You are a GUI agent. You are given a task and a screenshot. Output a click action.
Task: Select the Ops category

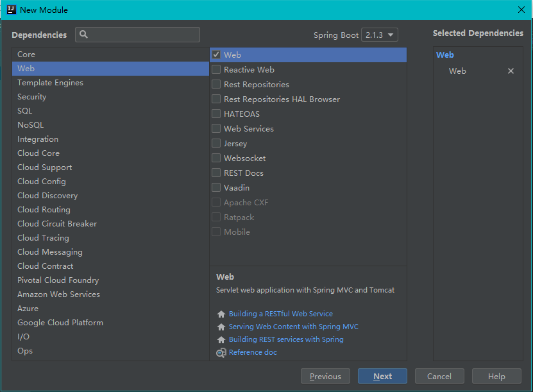[x=110, y=350]
